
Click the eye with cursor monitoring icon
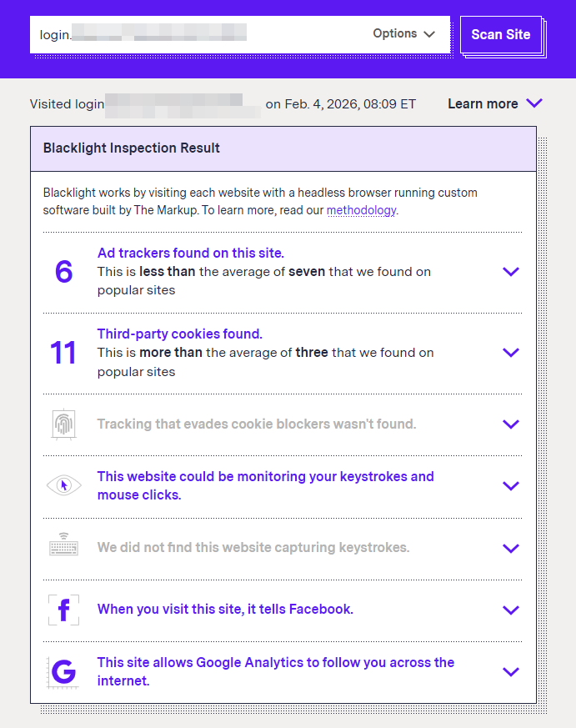pyautogui.click(x=63, y=485)
